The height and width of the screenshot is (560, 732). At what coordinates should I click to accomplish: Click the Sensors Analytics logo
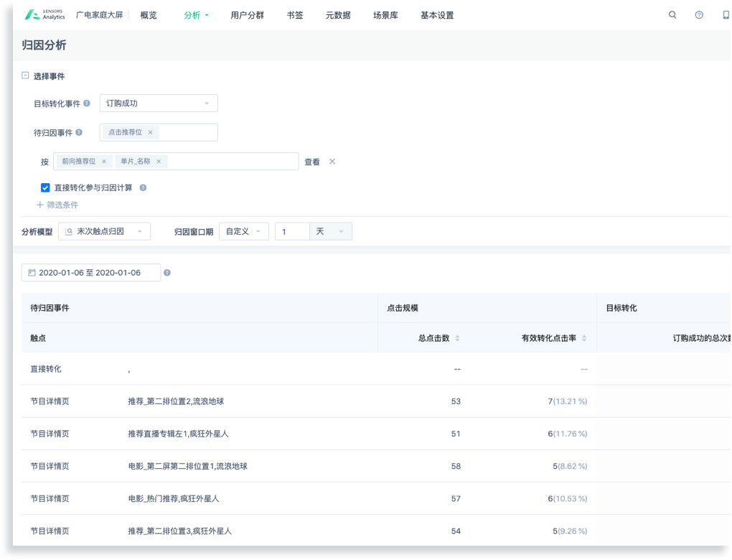coord(44,15)
